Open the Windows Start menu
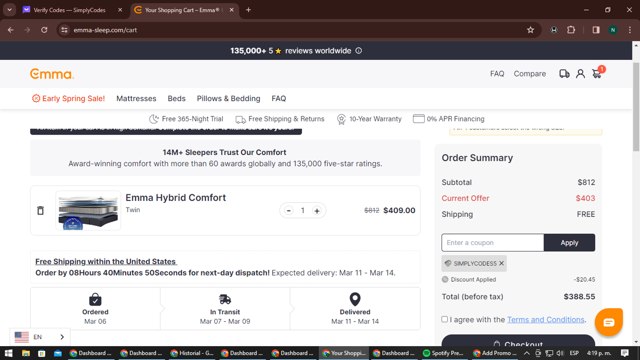The height and width of the screenshot is (360, 640). [8, 353]
